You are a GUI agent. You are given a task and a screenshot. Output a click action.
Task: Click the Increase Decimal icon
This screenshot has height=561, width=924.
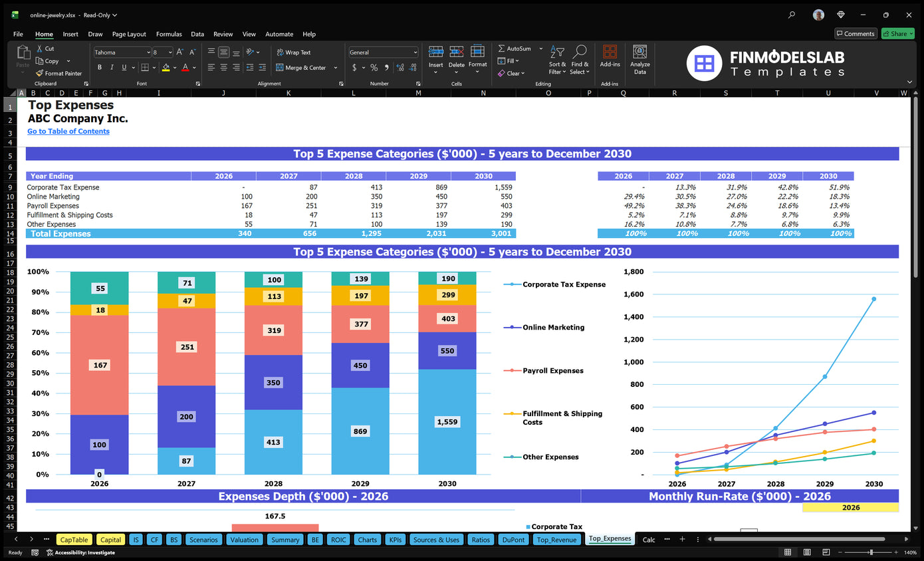pyautogui.click(x=400, y=67)
